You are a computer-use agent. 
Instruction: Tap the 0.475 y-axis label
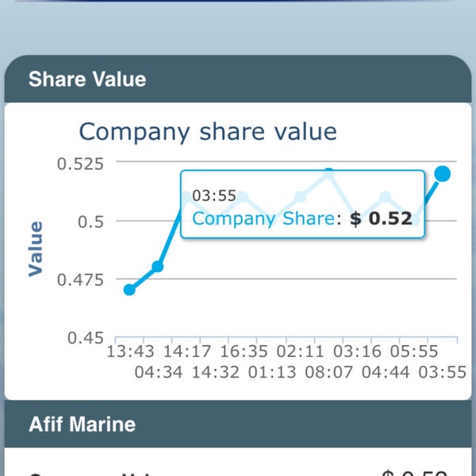[x=80, y=279]
